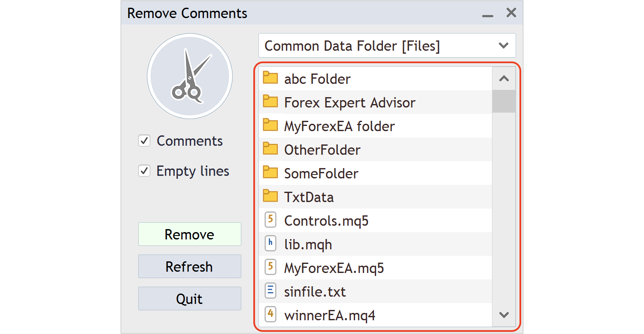644x334 pixels.
Task: Click the lib.mqh header file icon
Action: click(x=270, y=244)
